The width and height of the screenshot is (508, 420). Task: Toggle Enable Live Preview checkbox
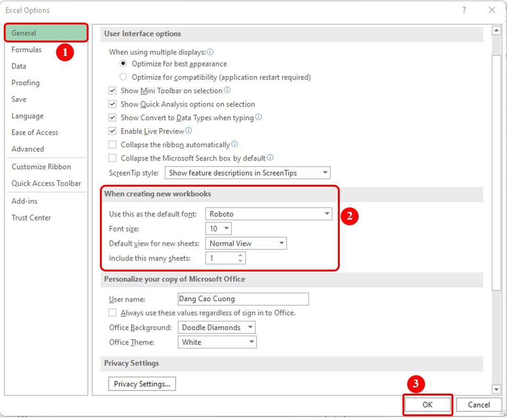113,131
